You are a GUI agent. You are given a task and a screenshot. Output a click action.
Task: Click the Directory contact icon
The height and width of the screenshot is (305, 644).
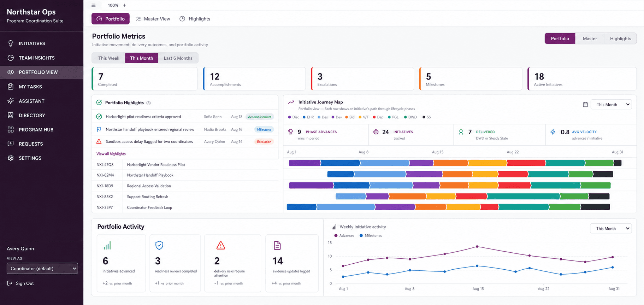[11, 115]
